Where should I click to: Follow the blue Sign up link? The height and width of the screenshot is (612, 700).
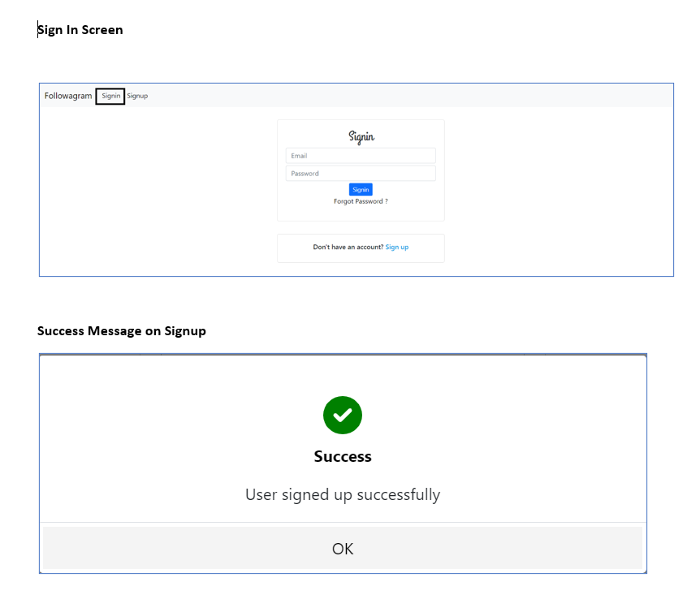coord(397,247)
